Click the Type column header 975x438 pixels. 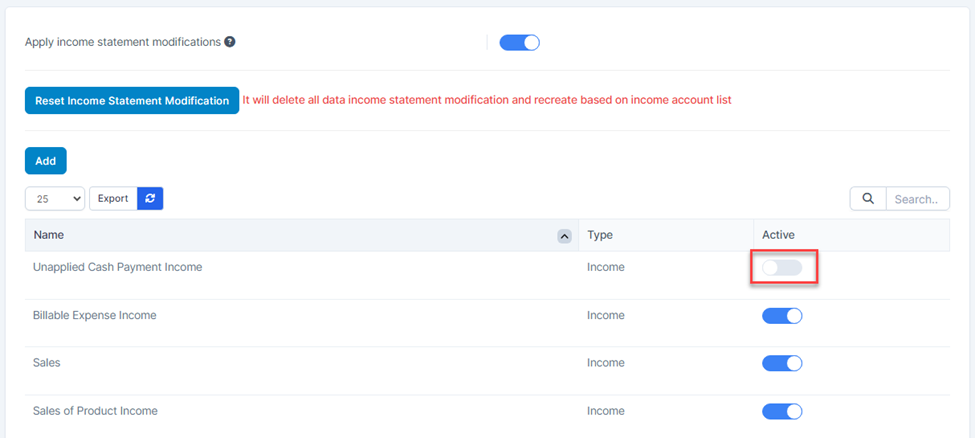(600, 235)
